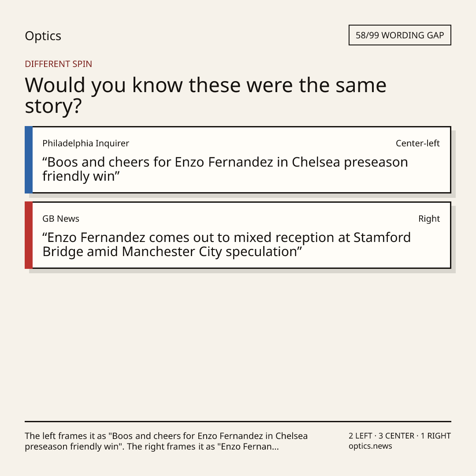Open the GB News headline card
476x476 pixels.
pos(238,235)
